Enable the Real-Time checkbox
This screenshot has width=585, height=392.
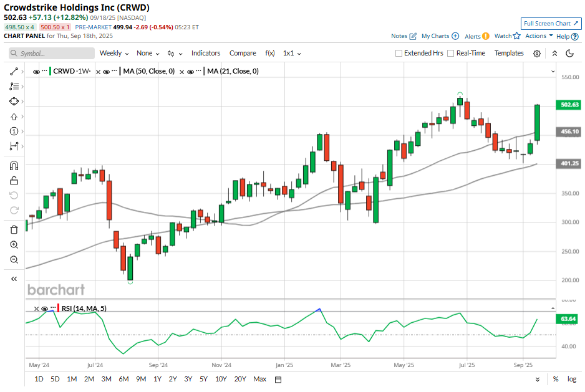(451, 54)
